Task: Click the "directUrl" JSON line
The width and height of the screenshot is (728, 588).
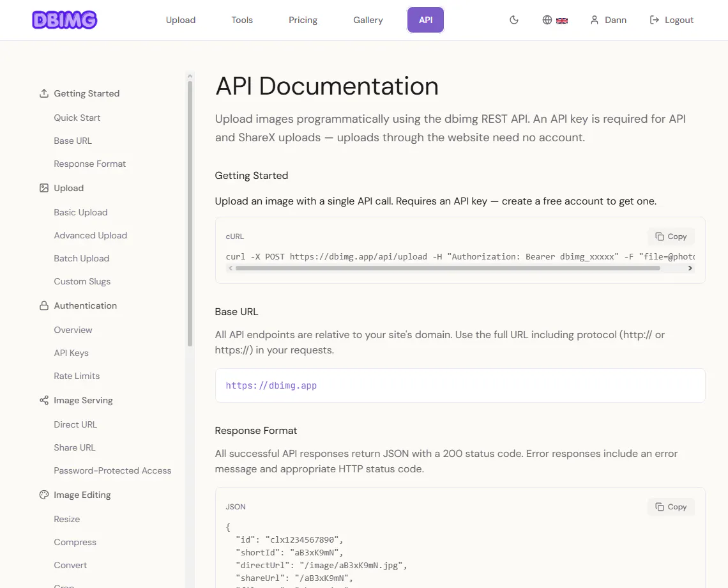Action: pyautogui.click(x=321, y=565)
